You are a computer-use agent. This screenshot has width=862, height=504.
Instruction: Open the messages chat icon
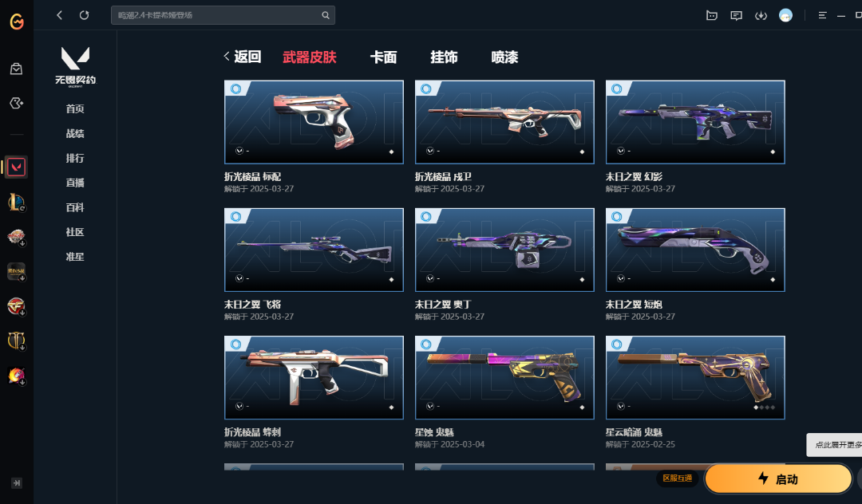[x=736, y=15]
